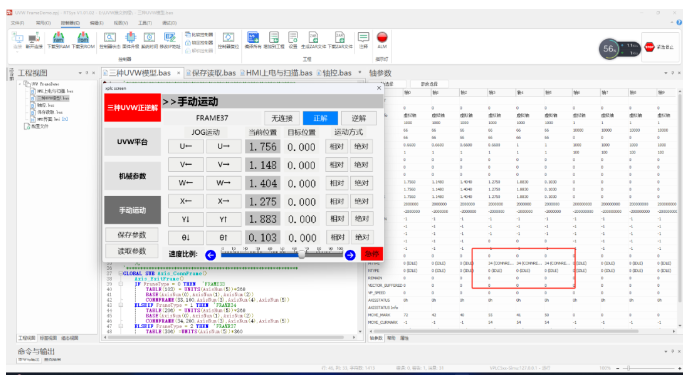Screen dimensions: 691x383
Task: Switch to the 保存读取.bas tab
Action: coord(211,73)
